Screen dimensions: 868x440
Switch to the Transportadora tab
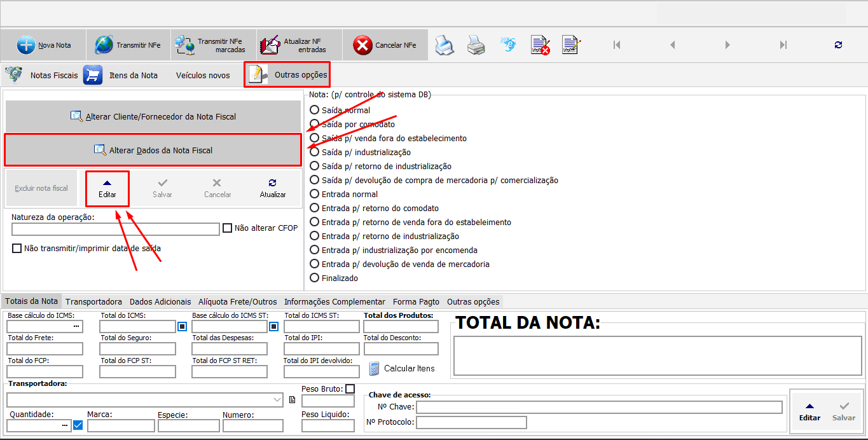coord(93,301)
